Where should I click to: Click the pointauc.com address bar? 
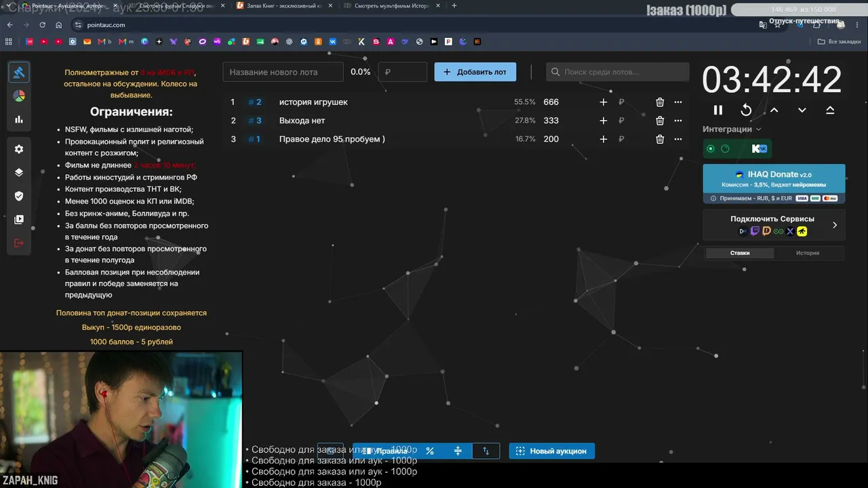click(414, 24)
